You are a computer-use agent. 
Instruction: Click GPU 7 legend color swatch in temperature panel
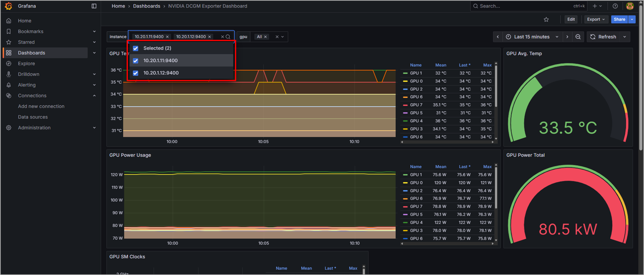405,105
